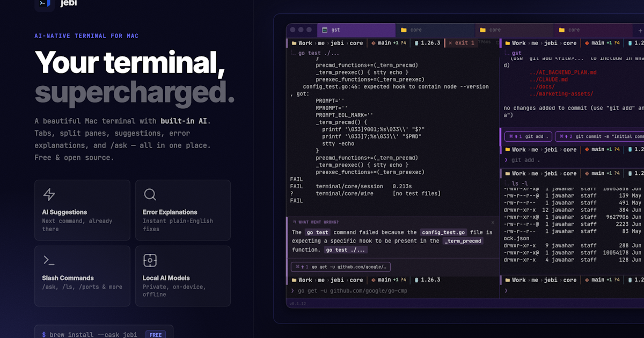The image size is (644, 338).
Task: Click the Local AI Models chip icon
Action: [x=150, y=260]
